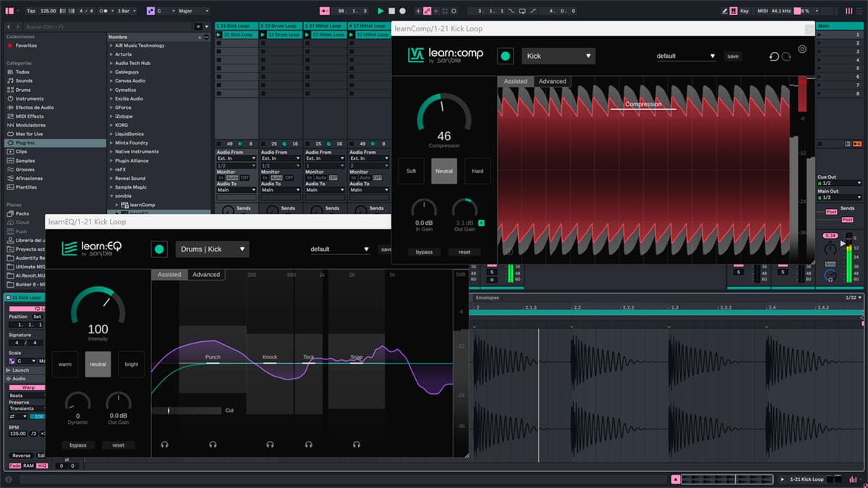Image resolution: width=868 pixels, height=488 pixels.
Task: Click reset in the learnComp plugin
Action: [464, 252]
